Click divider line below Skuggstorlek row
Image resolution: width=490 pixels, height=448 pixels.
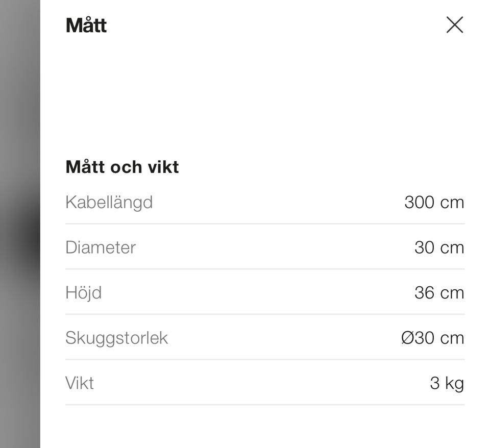(x=264, y=359)
